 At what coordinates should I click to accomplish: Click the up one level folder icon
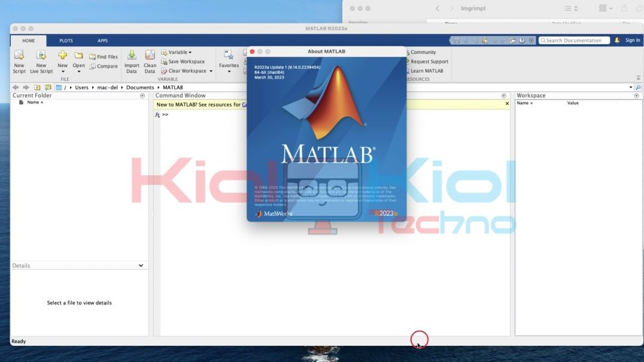click(x=37, y=88)
